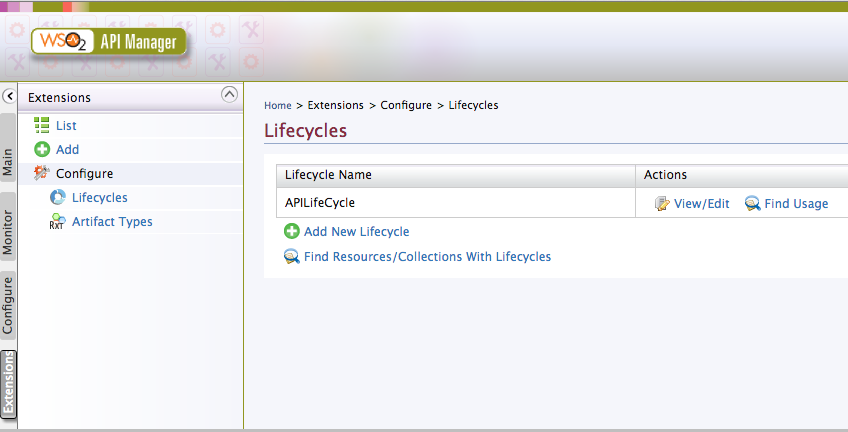Open the Add New Lifecycle link
The width and height of the screenshot is (848, 432).
pyautogui.click(x=356, y=232)
